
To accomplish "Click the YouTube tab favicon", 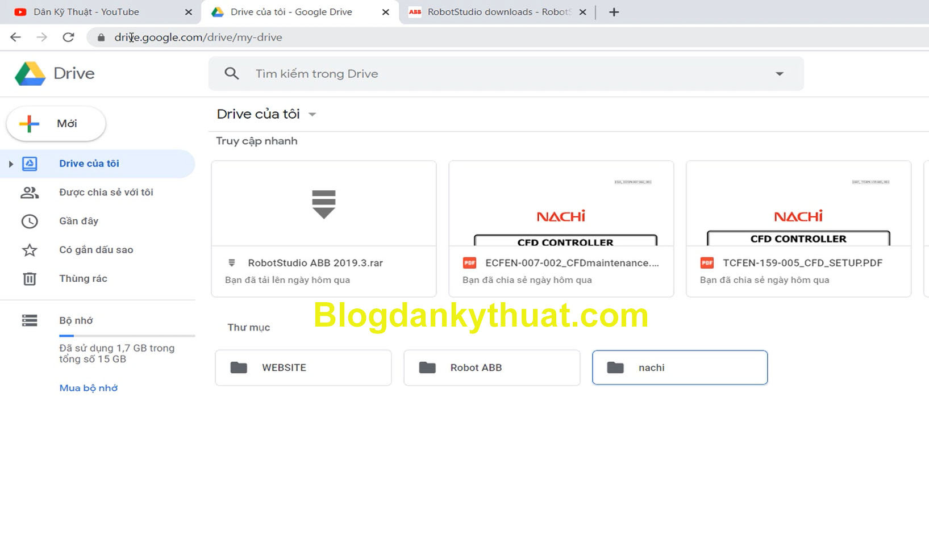I will (x=20, y=12).
